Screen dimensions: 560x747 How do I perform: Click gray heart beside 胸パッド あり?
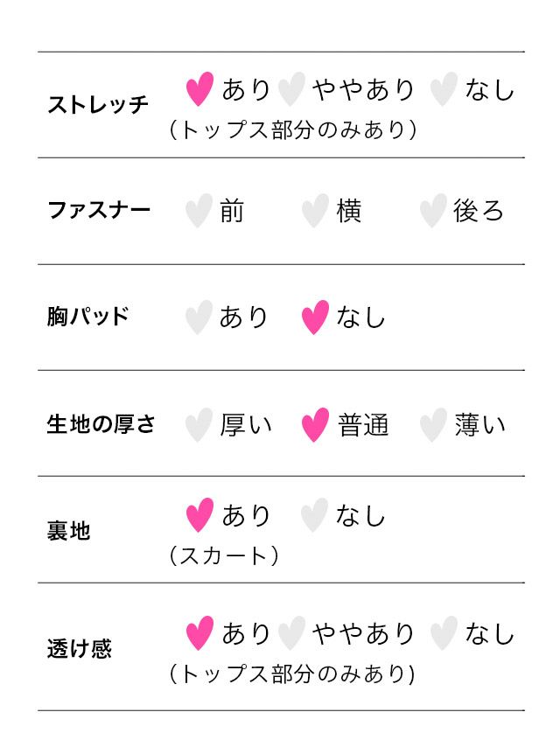click(199, 318)
